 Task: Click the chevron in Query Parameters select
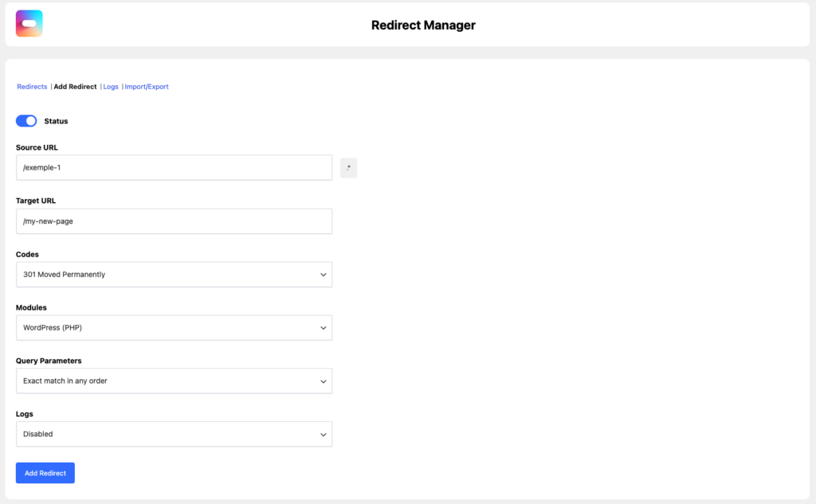click(323, 381)
